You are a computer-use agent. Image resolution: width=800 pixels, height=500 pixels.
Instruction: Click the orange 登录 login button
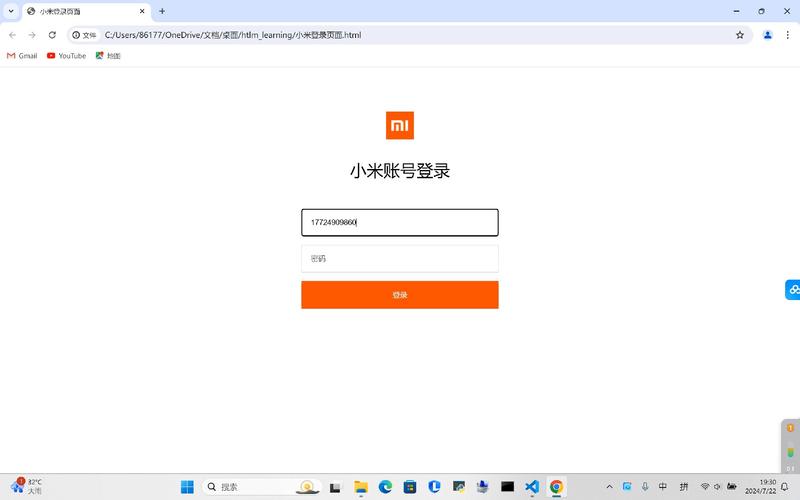click(399, 295)
